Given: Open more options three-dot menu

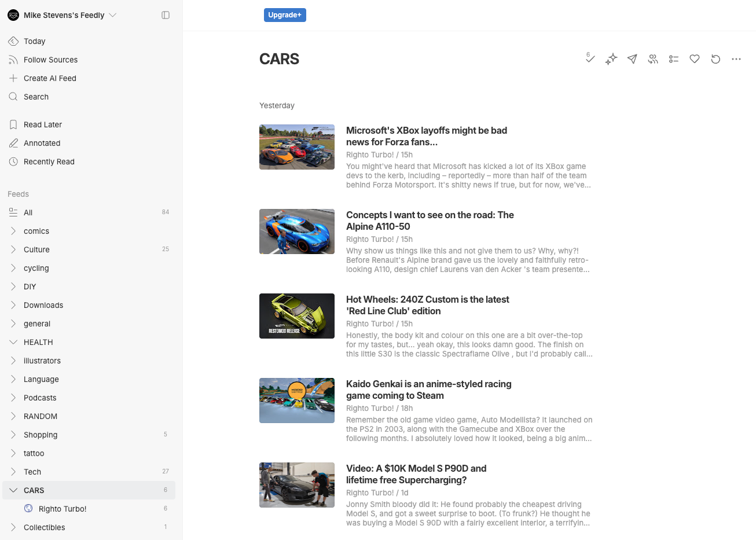Looking at the screenshot, I should coord(736,59).
